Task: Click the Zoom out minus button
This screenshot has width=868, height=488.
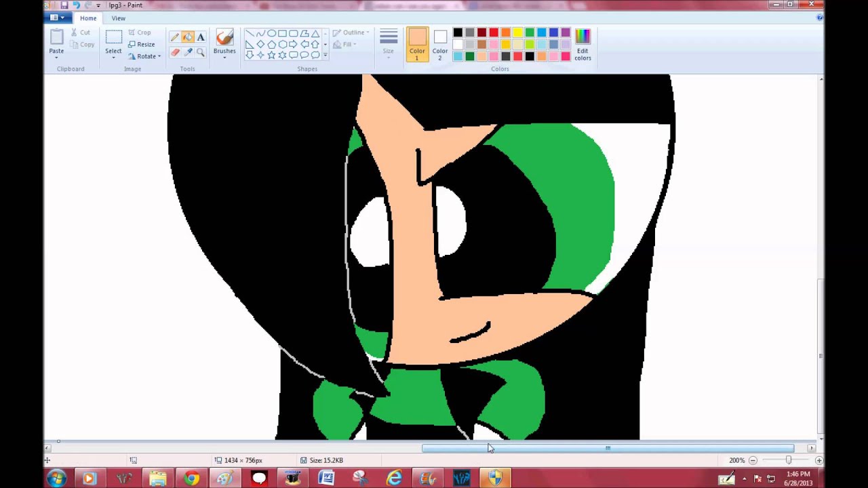Action: click(753, 460)
